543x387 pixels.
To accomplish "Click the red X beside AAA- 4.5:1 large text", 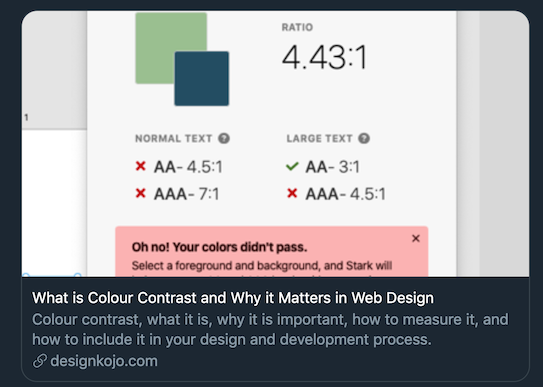I will [x=292, y=193].
